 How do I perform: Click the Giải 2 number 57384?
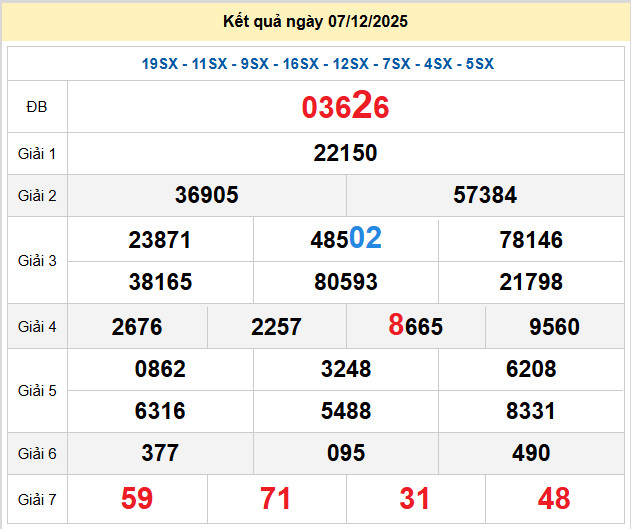pyautogui.click(x=485, y=195)
